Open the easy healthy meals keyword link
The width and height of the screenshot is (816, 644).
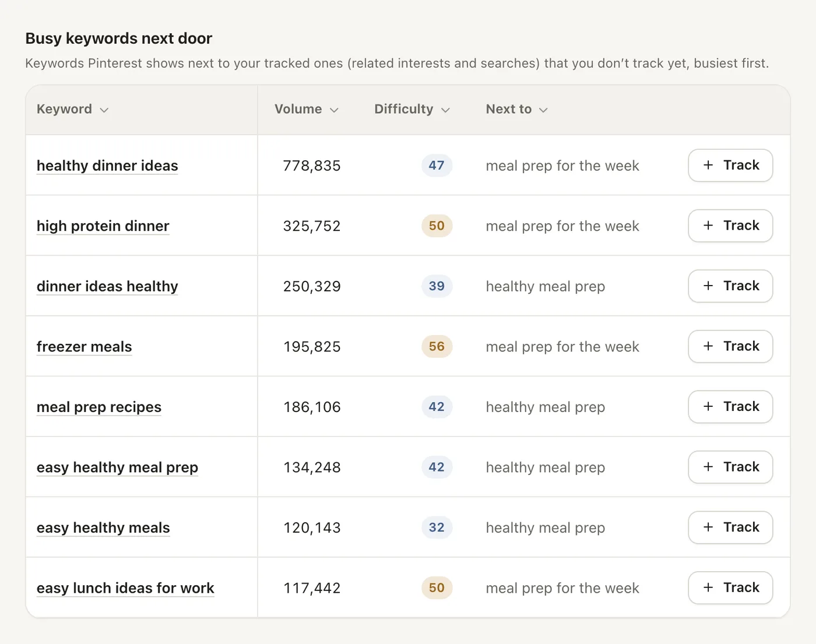coord(103,527)
